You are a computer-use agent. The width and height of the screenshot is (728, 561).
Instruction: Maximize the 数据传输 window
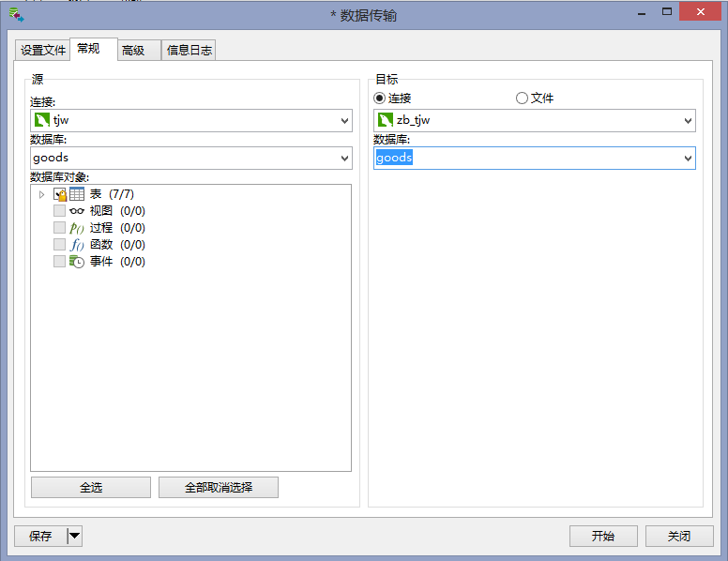pos(667,11)
